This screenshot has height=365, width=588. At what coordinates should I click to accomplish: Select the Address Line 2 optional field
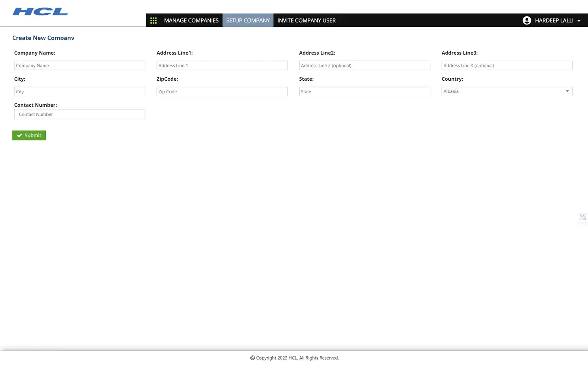[x=364, y=65]
